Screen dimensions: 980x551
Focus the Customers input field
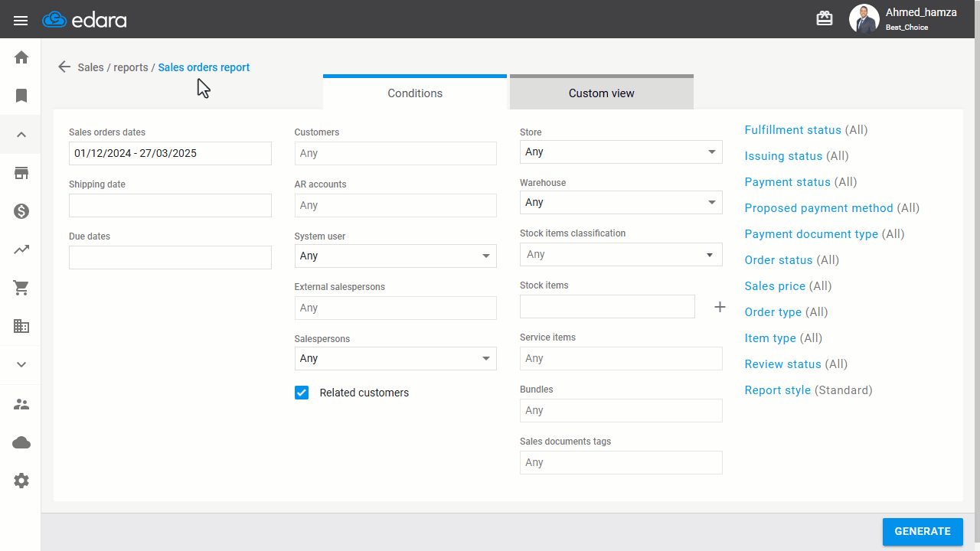(396, 153)
